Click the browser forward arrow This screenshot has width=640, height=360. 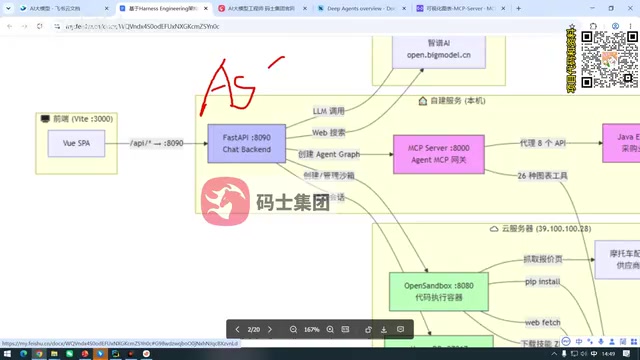click(x=24, y=26)
